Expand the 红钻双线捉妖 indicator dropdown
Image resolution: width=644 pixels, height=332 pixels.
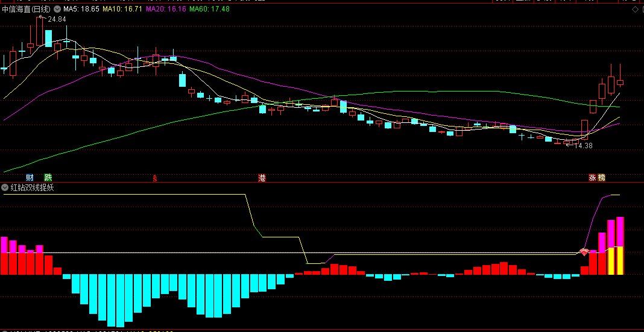point(5,188)
